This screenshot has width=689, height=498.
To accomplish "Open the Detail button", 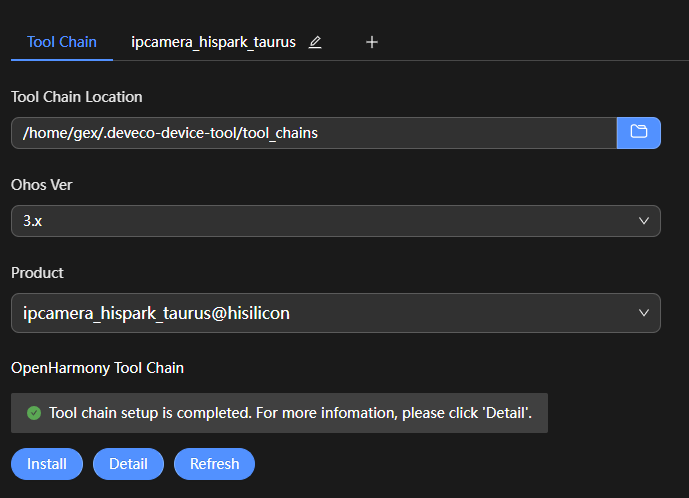I will click(128, 464).
